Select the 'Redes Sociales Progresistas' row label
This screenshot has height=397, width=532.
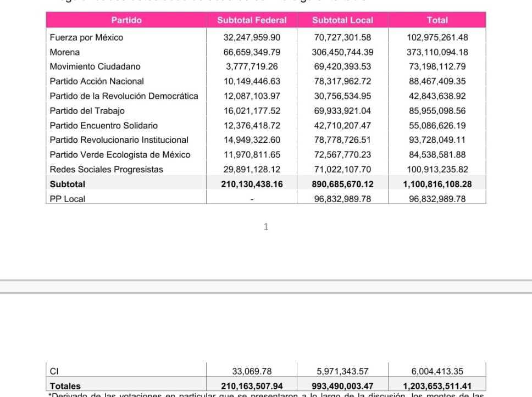tap(106, 169)
